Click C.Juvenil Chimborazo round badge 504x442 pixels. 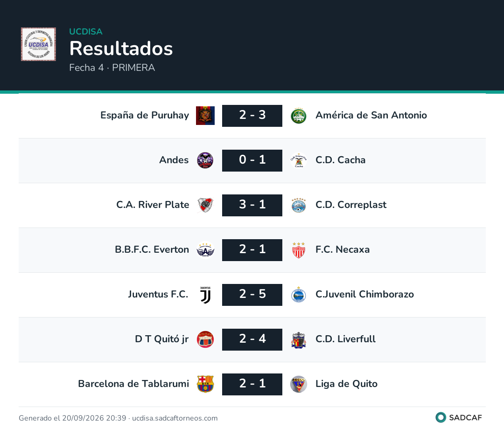[299, 295]
